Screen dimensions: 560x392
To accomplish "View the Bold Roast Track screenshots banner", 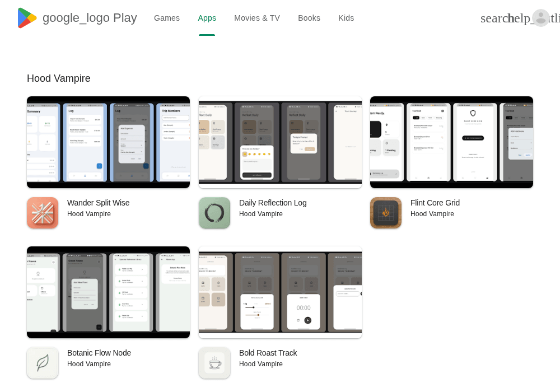I will click(x=280, y=292).
